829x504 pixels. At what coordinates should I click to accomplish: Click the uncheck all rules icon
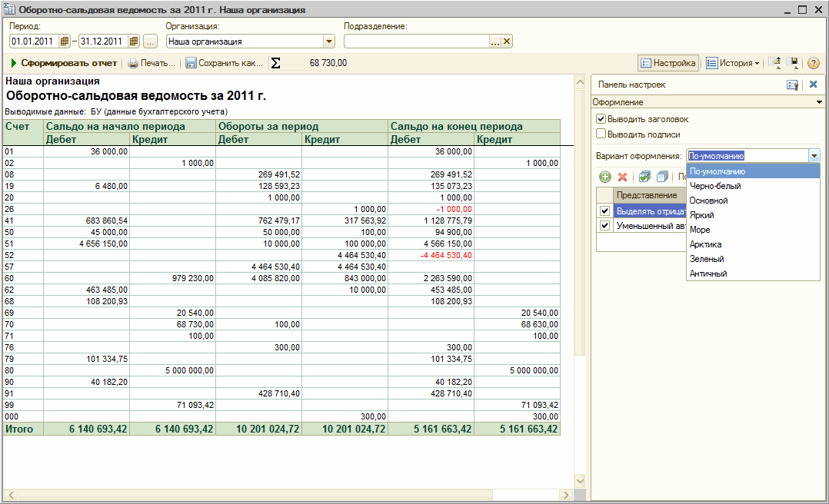pos(662,177)
